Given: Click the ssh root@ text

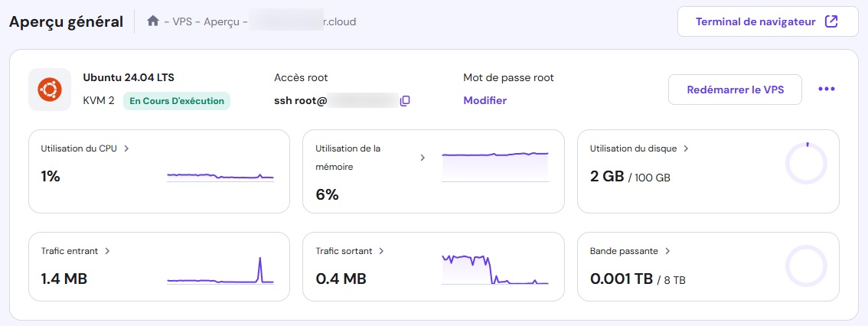Looking at the screenshot, I should pos(301,101).
